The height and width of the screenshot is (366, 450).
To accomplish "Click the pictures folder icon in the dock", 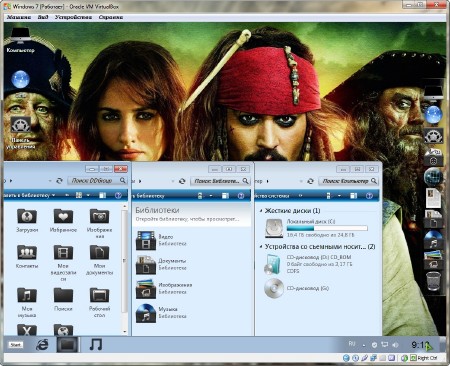I will coord(433,260).
